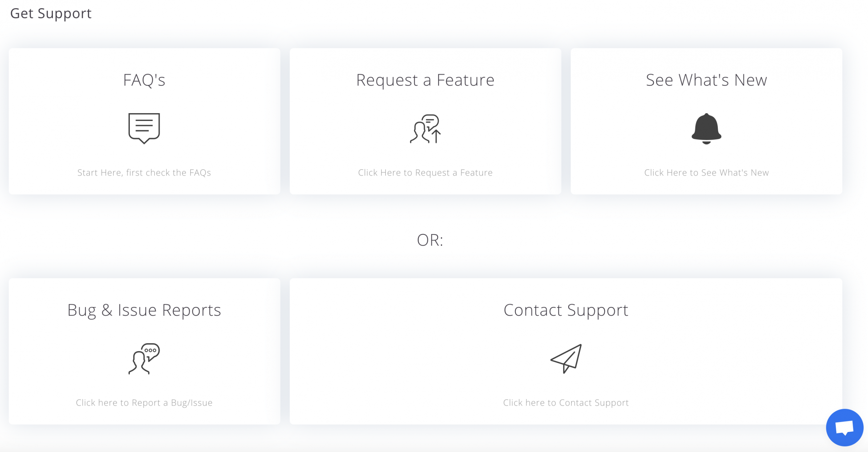
Task: Click the notification bell icon
Action: pyautogui.click(x=706, y=129)
